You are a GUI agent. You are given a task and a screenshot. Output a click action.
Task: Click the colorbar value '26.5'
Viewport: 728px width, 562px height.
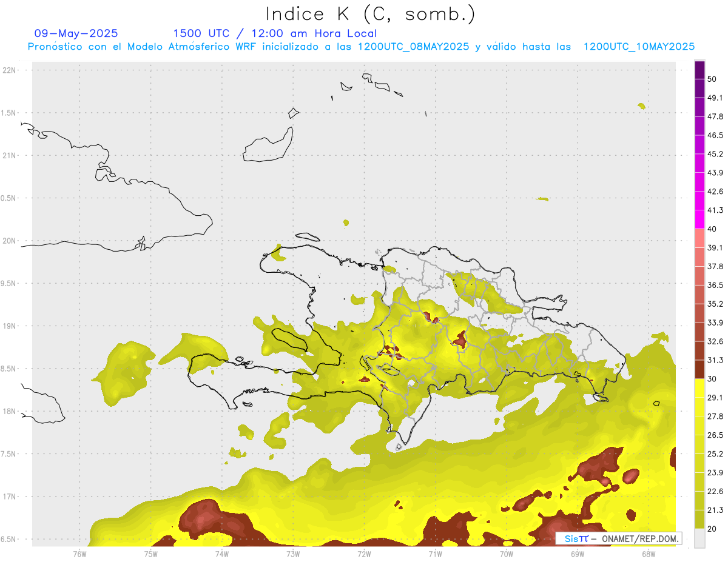[x=715, y=435]
